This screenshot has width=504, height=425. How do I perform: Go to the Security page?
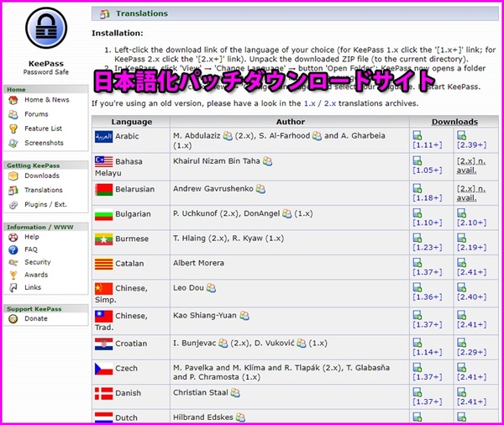38,262
